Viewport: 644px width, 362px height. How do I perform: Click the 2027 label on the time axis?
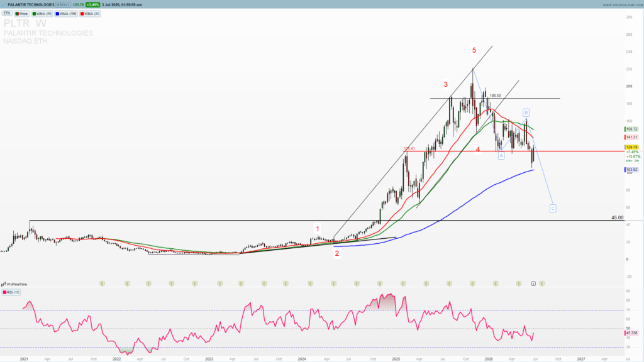[580, 359]
